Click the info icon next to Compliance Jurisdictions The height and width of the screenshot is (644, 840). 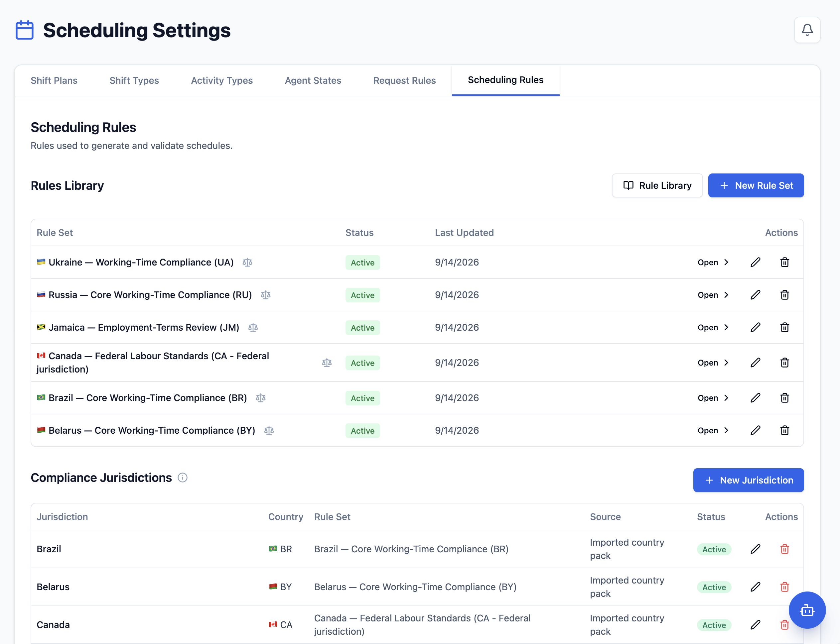coord(183,478)
